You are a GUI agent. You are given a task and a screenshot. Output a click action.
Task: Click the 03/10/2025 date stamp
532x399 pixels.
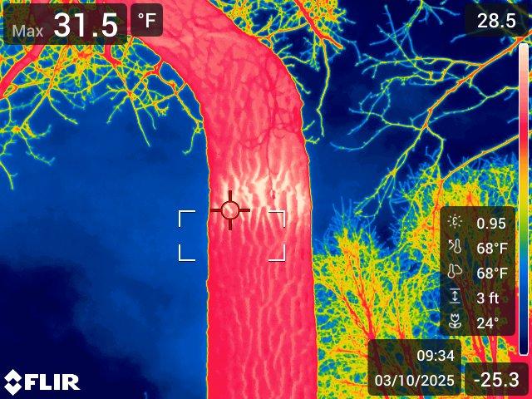click(x=414, y=381)
